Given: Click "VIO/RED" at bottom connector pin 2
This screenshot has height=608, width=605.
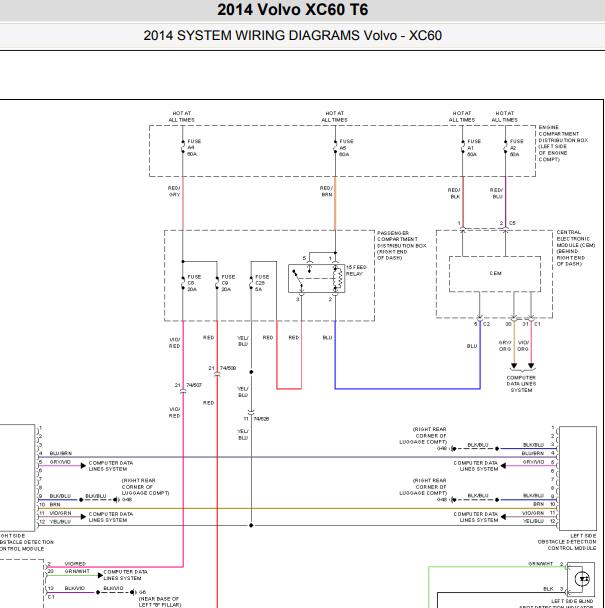Looking at the screenshot, I should tap(75, 564).
